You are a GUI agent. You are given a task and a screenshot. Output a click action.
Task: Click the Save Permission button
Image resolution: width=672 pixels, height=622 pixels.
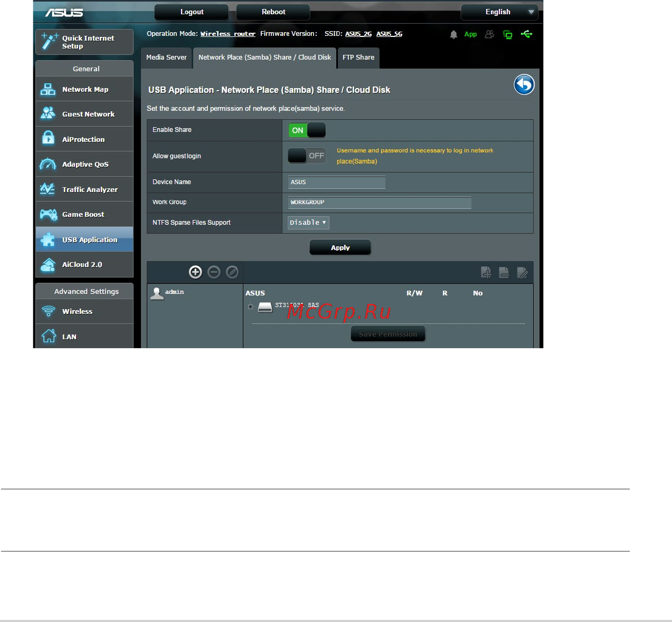tap(388, 334)
